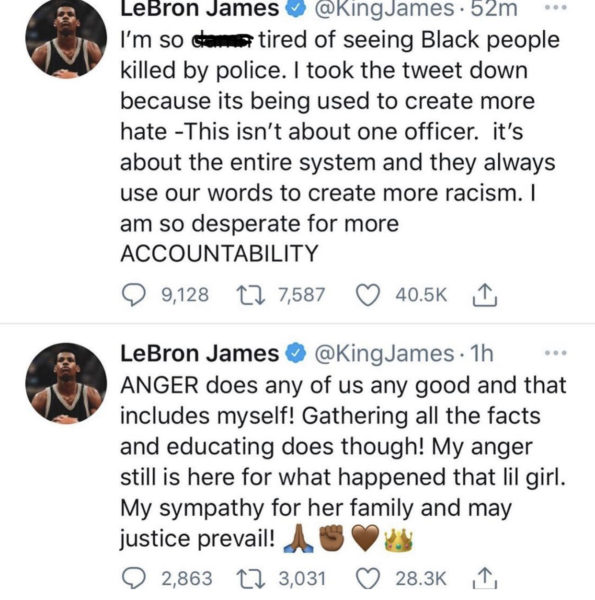Open the display name in bottom tweet
The image size is (595, 600).
click(x=199, y=353)
